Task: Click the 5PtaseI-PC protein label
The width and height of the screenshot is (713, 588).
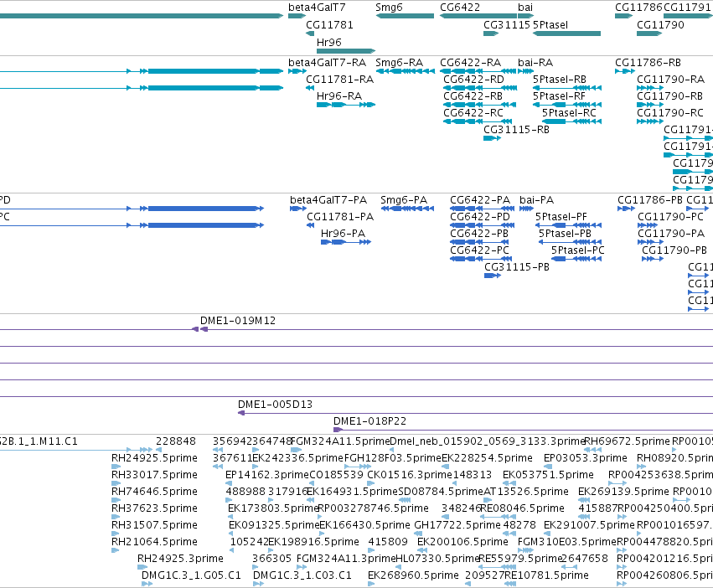Action: 578,250
